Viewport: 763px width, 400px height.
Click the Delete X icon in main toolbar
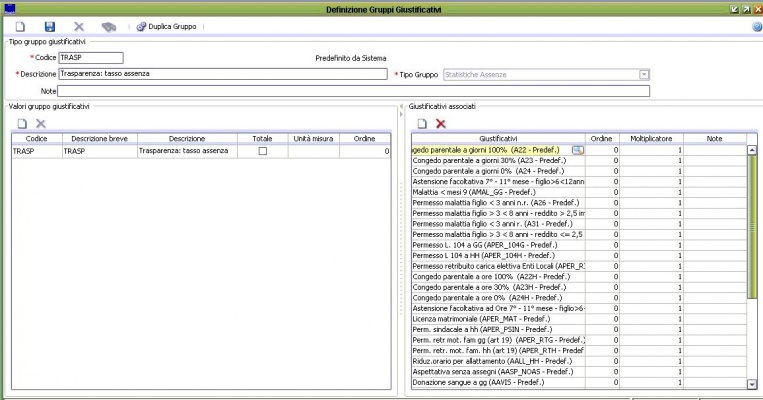79,26
